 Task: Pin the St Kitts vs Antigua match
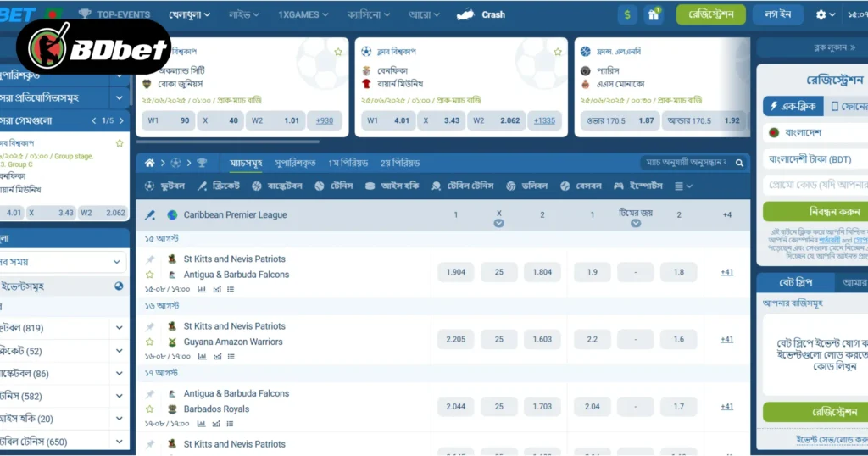(x=149, y=259)
